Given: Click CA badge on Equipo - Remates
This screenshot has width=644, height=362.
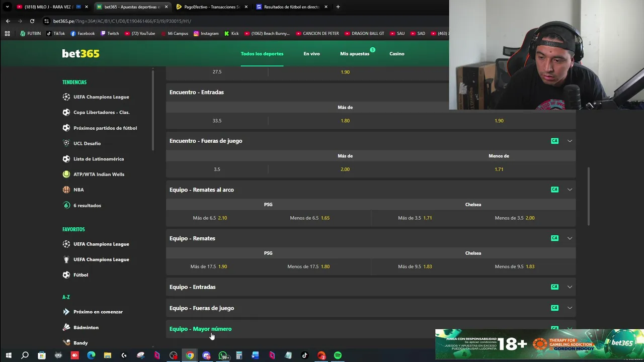Looking at the screenshot, I should tap(554, 238).
